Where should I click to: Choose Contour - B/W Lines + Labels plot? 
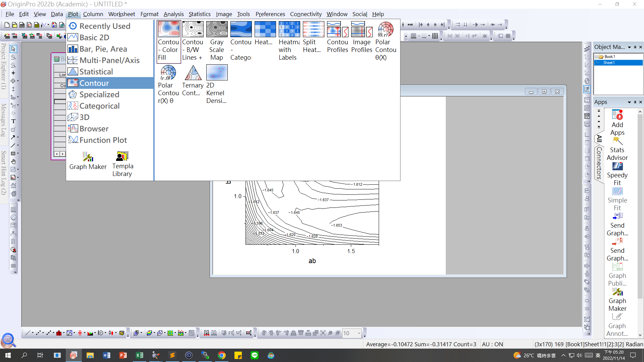coord(193,42)
